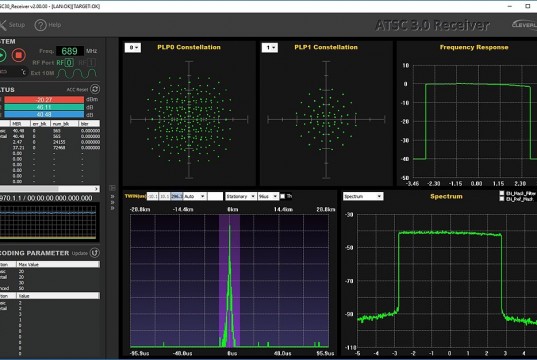Viewport: 537px width, 360px height.
Task: Open the Setup menu in toolbar
Action: point(12,25)
